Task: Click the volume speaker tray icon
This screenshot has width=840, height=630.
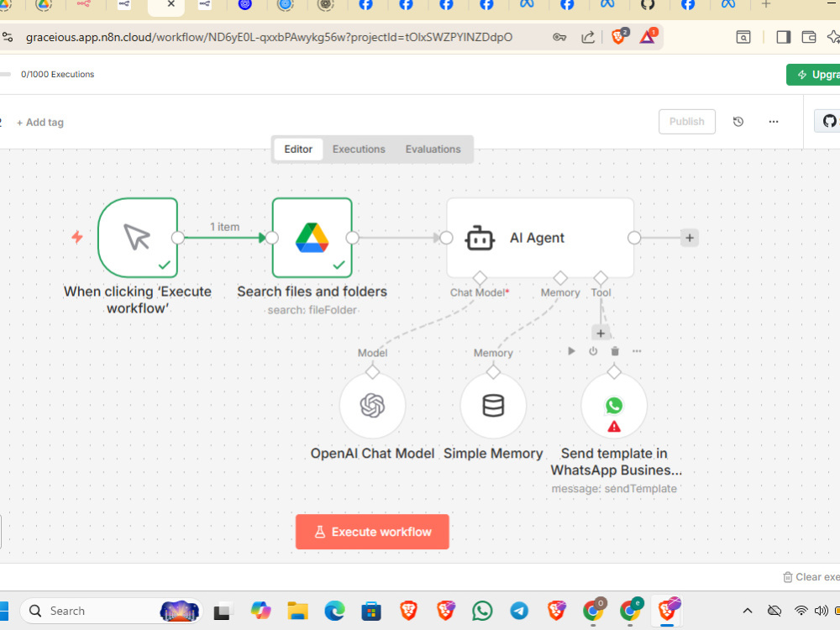Action: click(x=821, y=611)
